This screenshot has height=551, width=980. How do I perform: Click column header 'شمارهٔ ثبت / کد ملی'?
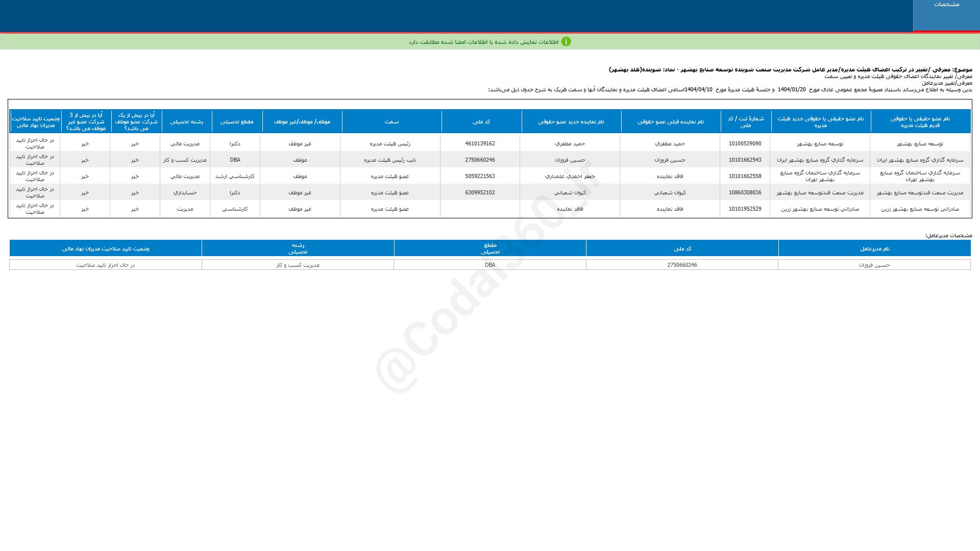(746, 122)
